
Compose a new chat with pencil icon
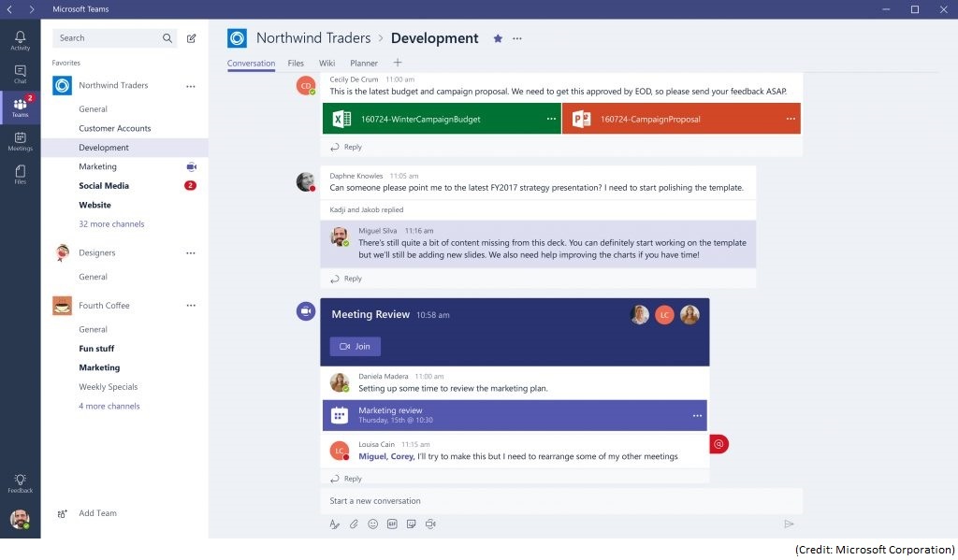[191, 37]
